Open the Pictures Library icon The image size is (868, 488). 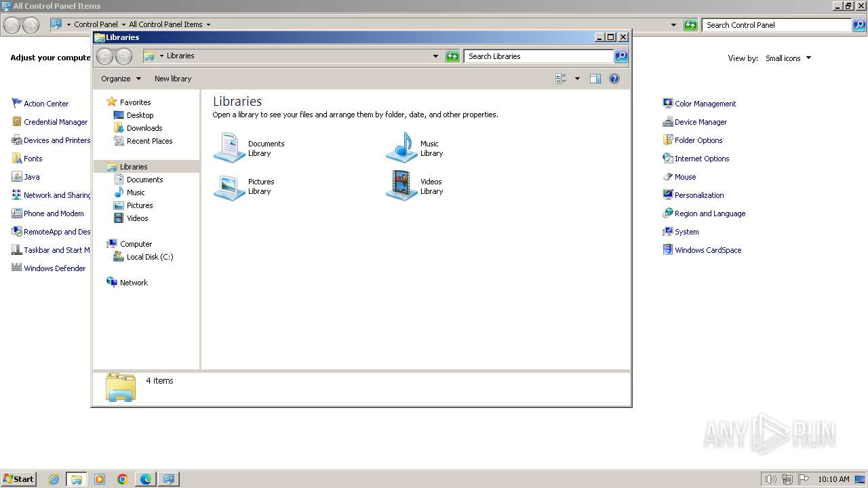[229, 186]
